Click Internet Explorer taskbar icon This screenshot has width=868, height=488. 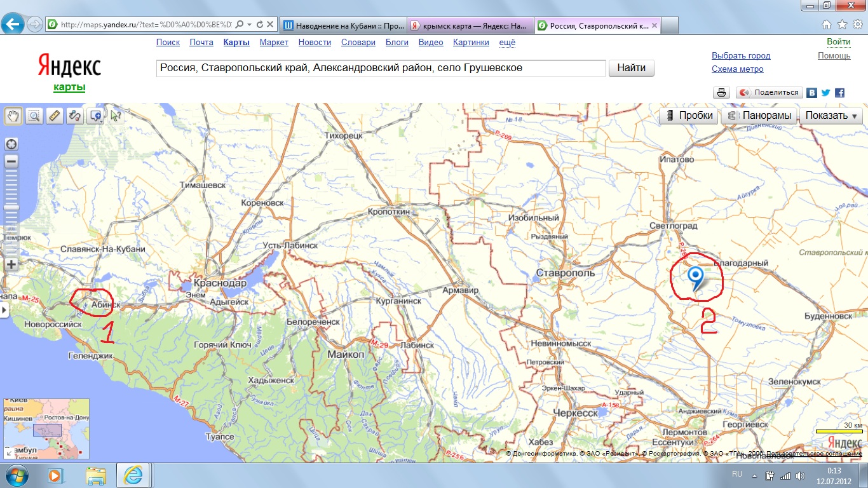[133, 475]
